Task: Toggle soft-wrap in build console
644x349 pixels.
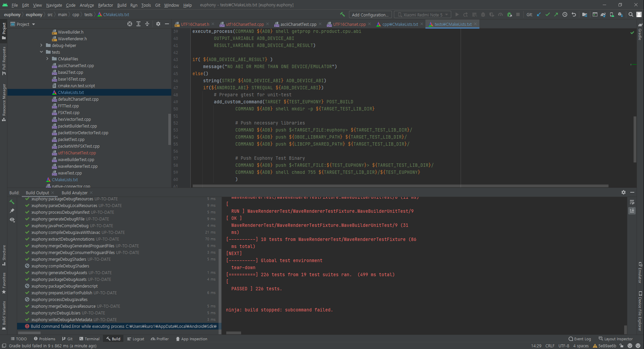Action: coord(632,202)
